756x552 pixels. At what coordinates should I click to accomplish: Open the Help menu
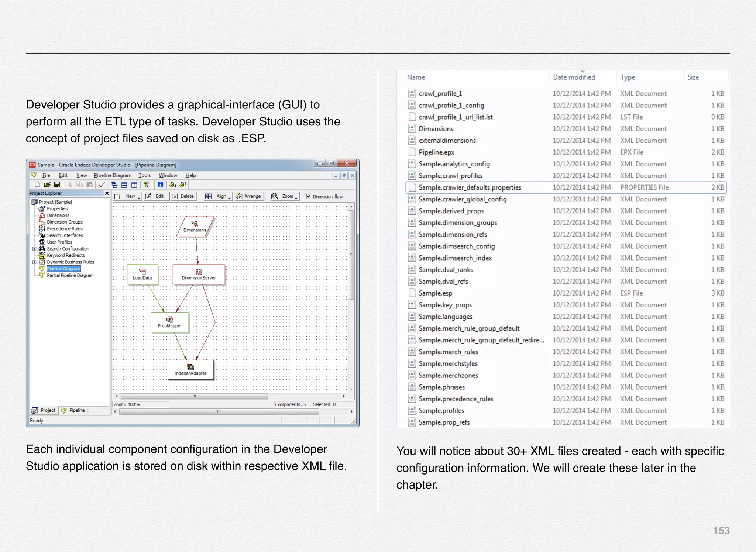tap(190, 175)
